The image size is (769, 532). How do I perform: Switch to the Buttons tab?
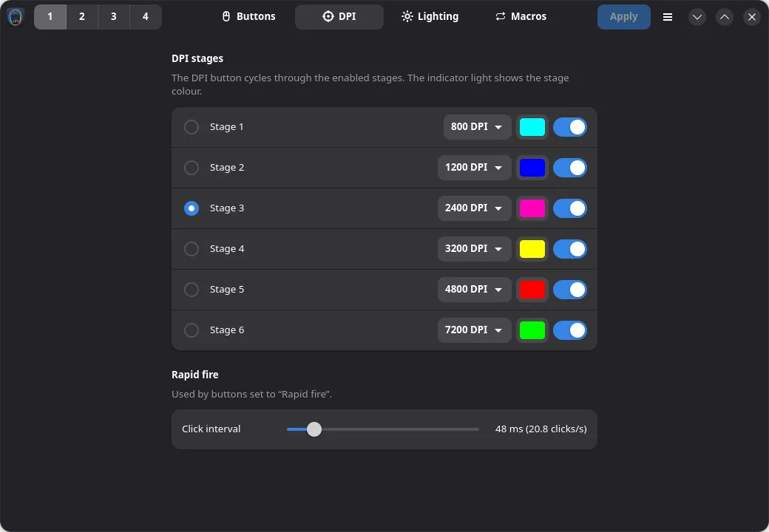click(248, 17)
